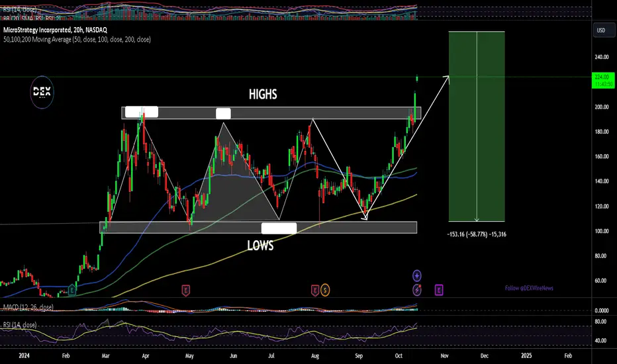Click the Dec time axis label
The image size is (617, 364).
tap(485, 356)
